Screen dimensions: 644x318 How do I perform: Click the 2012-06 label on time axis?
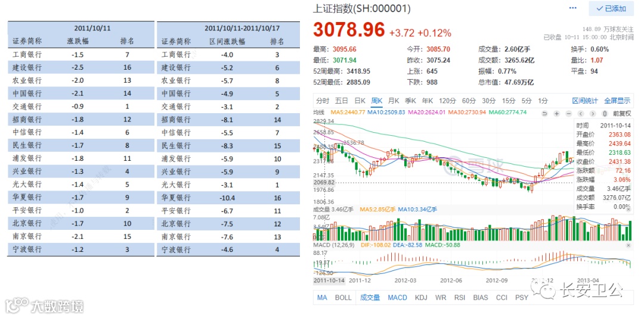point(451,280)
